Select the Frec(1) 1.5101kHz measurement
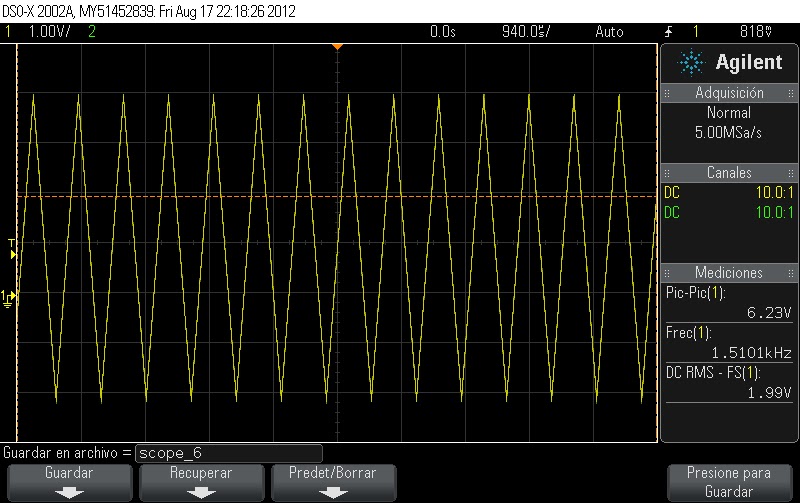 pos(729,343)
